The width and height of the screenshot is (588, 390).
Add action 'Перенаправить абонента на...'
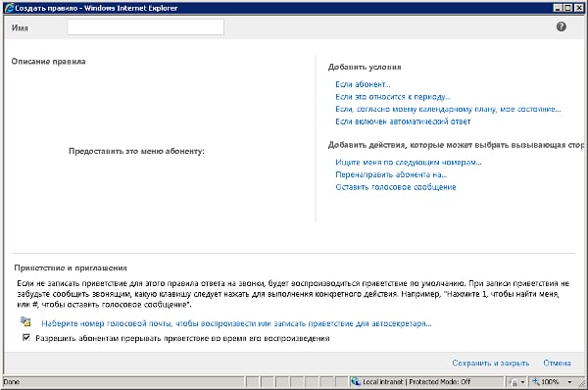tap(391, 174)
